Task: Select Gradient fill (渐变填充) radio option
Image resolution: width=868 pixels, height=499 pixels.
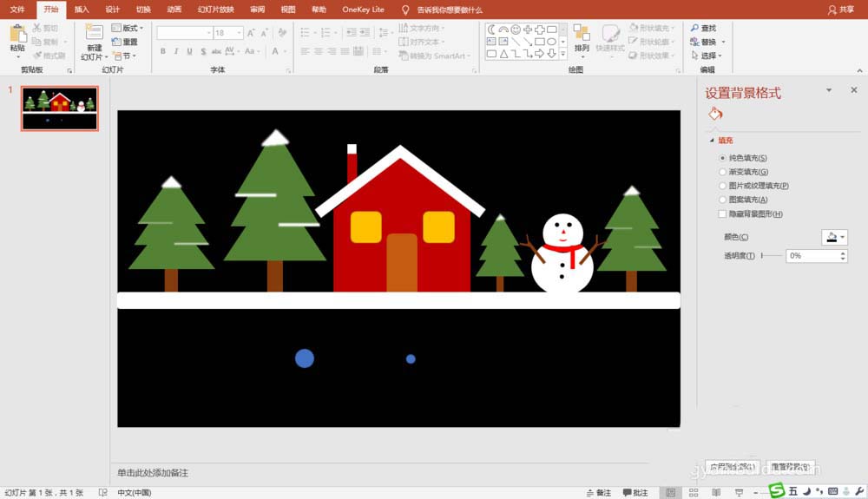Action: pos(722,172)
